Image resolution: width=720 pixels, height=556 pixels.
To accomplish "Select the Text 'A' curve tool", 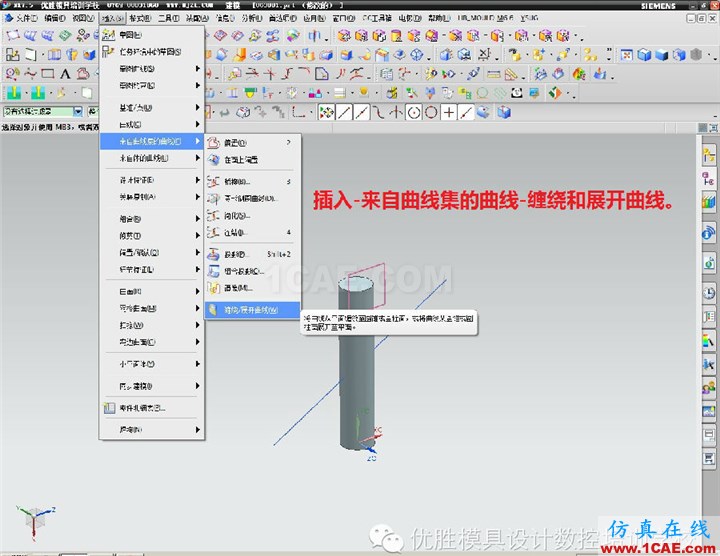I will click(x=65, y=73).
